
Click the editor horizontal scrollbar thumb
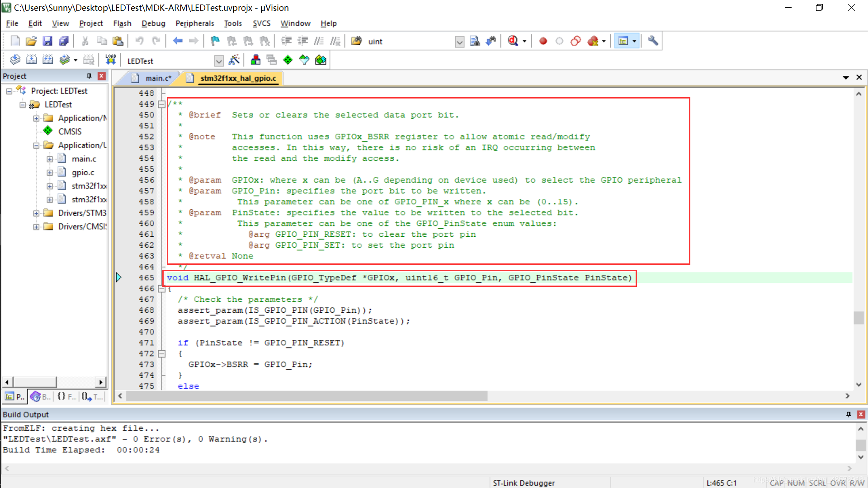[307, 396]
